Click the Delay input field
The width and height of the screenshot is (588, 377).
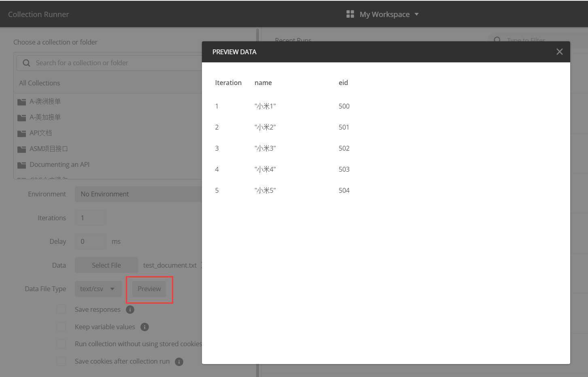[x=91, y=241]
